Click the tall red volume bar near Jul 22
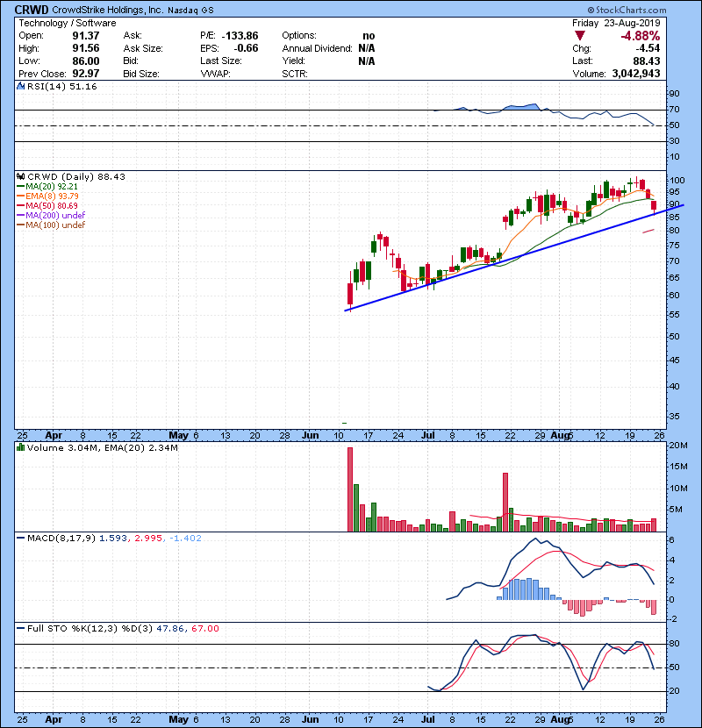The width and height of the screenshot is (702, 728). [505, 502]
